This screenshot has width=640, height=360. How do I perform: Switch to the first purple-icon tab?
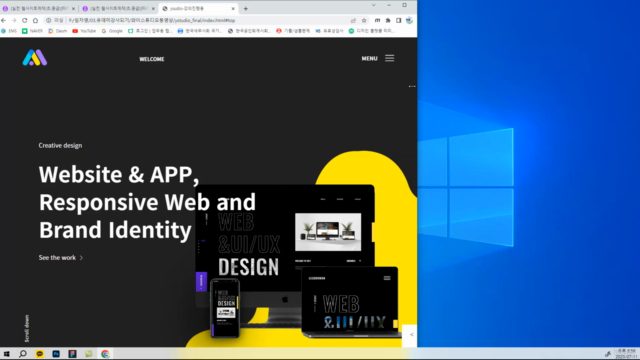(39, 9)
